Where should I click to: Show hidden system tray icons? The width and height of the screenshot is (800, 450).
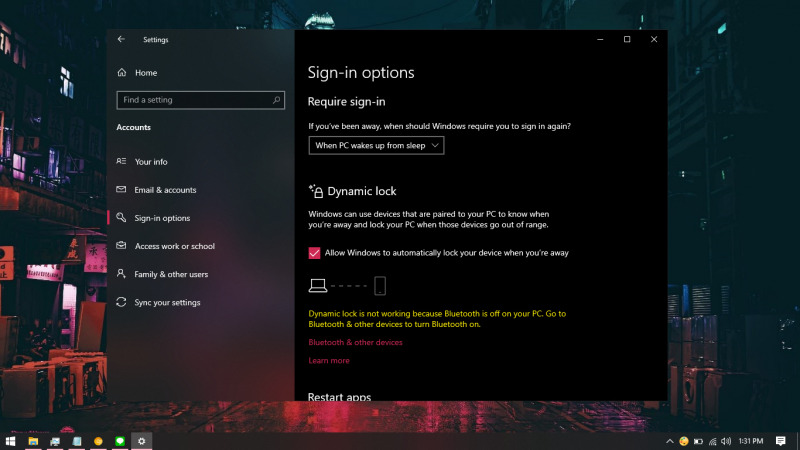(x=669, y=441)
